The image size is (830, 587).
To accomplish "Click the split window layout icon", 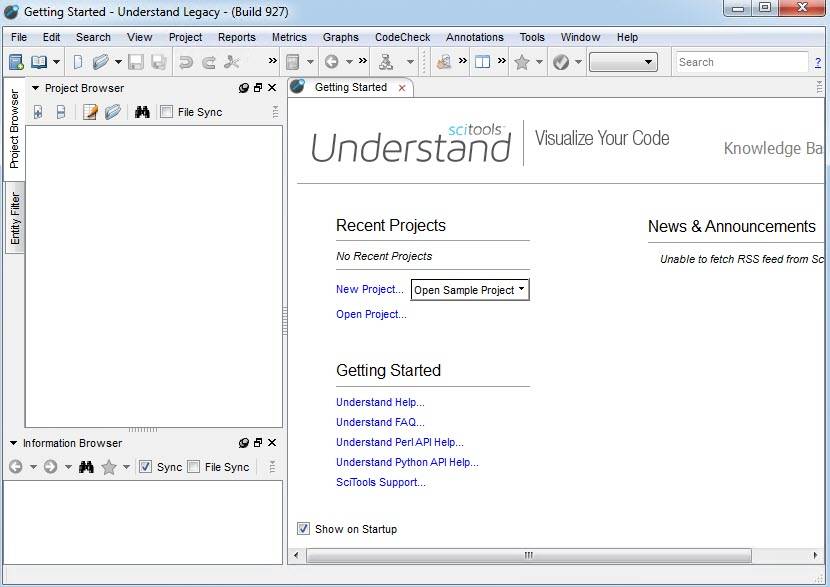I will point(482,62).
